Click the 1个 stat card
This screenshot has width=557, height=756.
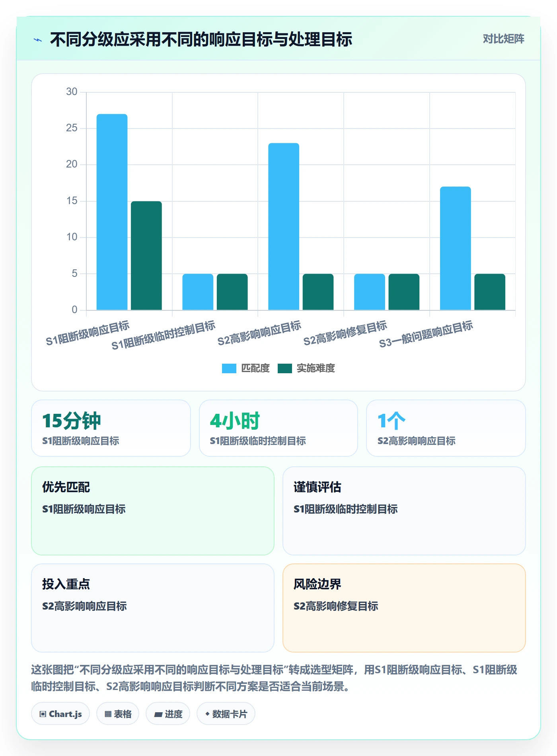[x=446, y=428]
